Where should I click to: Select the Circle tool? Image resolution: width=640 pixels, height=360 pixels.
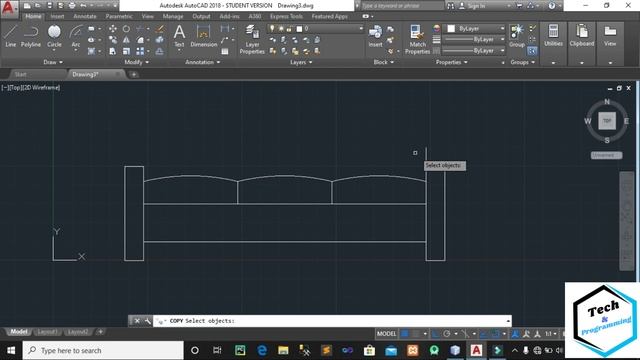pos(54,36)
